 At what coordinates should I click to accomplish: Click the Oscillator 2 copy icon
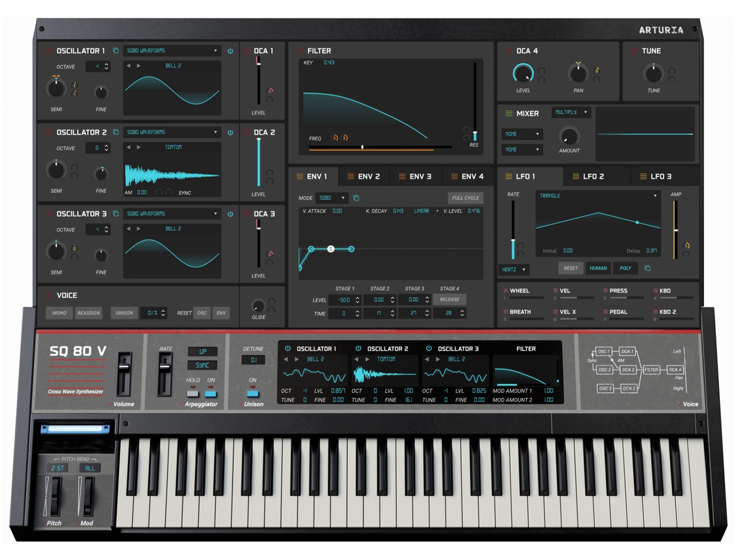[116, 132]
